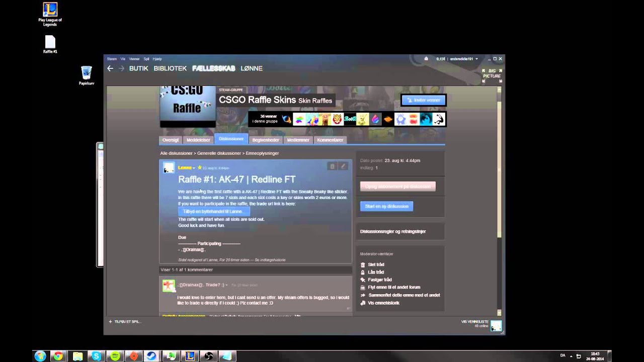This screenshot has width=644, height=362.
Task: Open the Venner menu
Action: 134,59
